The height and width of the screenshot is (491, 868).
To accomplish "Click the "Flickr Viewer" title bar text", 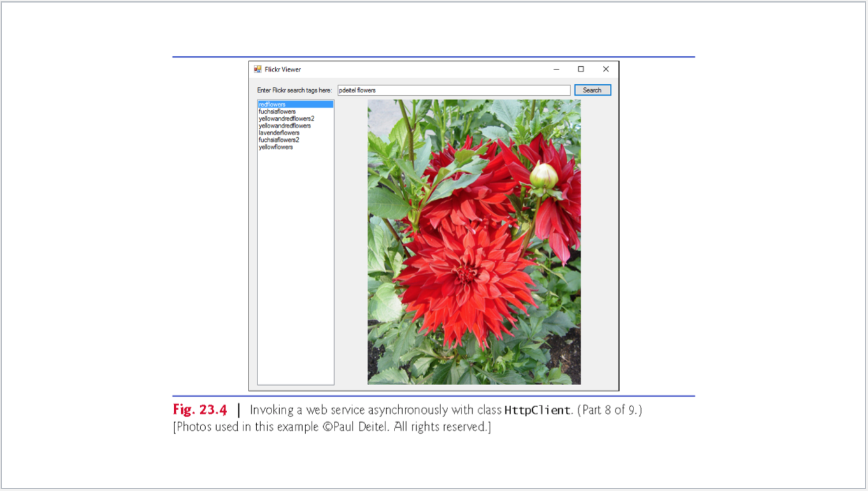I will pos(282,69).
